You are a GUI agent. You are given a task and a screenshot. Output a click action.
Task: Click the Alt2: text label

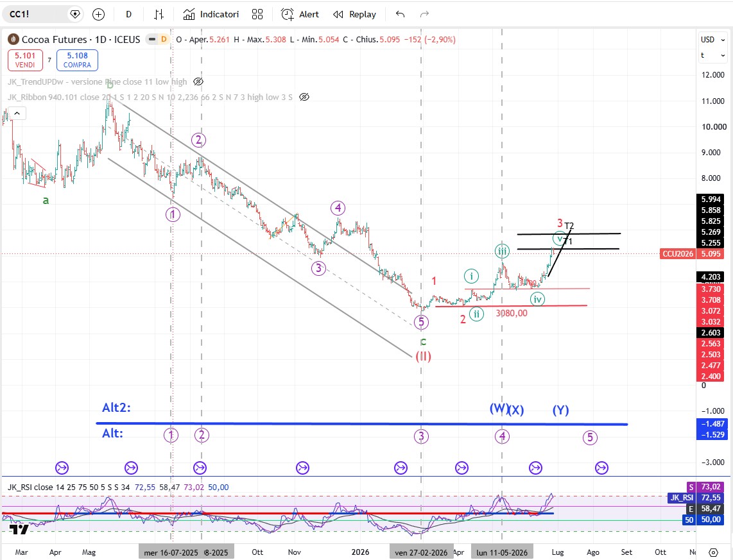tap(116, 408)
